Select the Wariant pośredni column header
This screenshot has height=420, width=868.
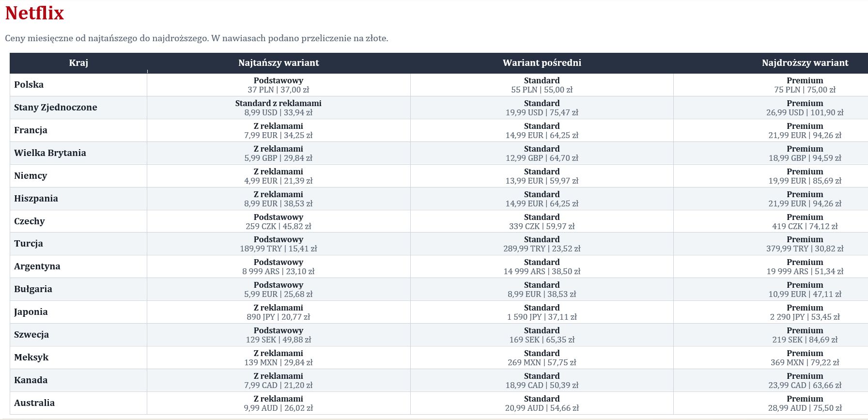(542, 63)
